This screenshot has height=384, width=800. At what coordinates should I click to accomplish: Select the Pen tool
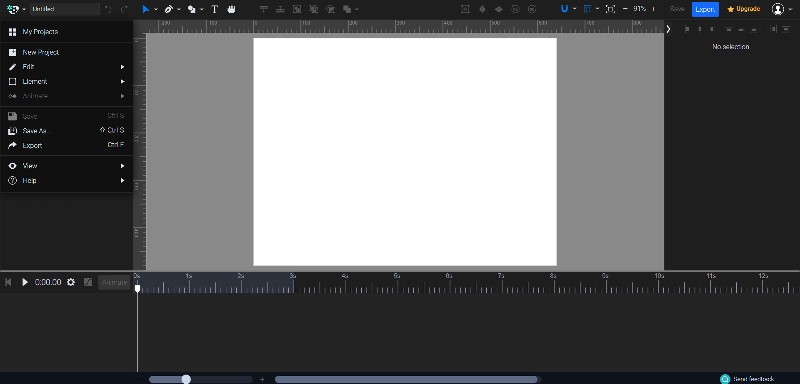coord(168,9)
